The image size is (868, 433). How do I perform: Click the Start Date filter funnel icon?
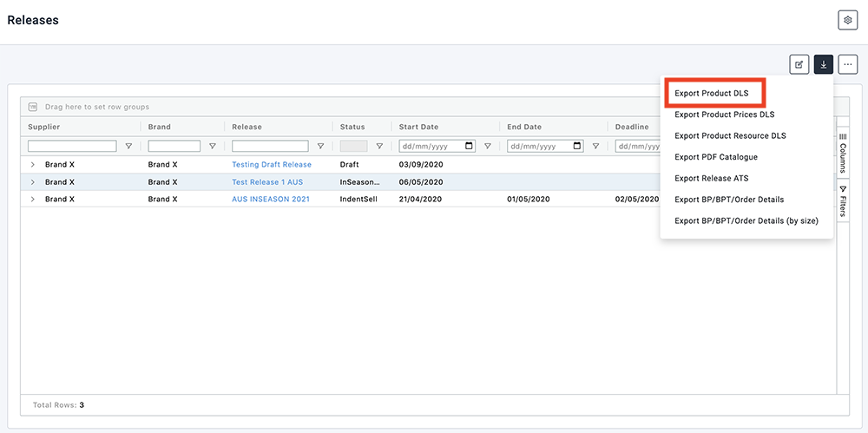[x=487, y=147]
